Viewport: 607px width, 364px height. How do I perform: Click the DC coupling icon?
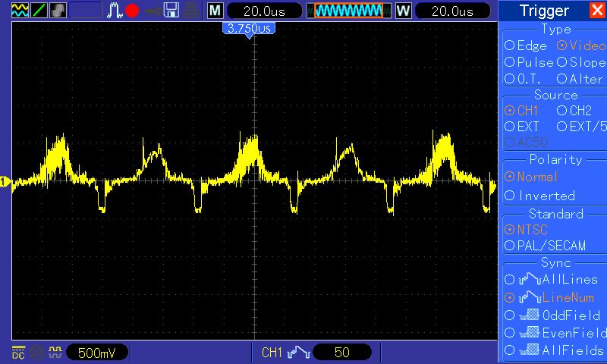point(18,353)
